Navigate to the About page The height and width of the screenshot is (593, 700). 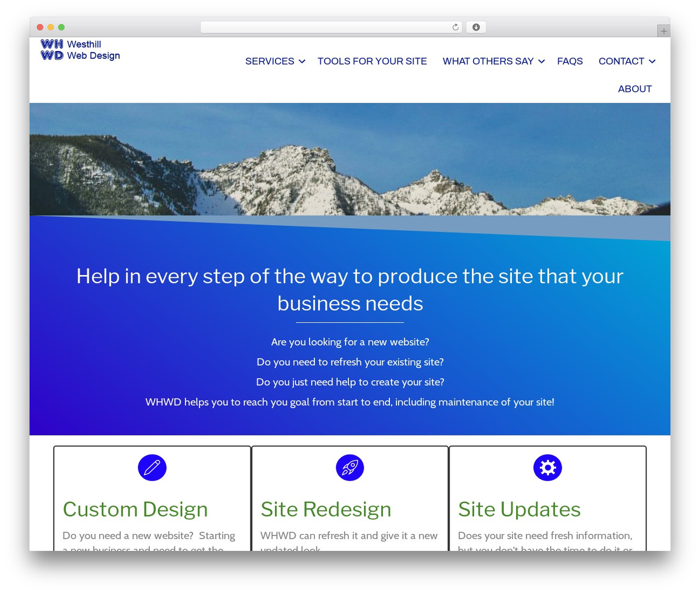pyautogui.click(x=635, y=89)
